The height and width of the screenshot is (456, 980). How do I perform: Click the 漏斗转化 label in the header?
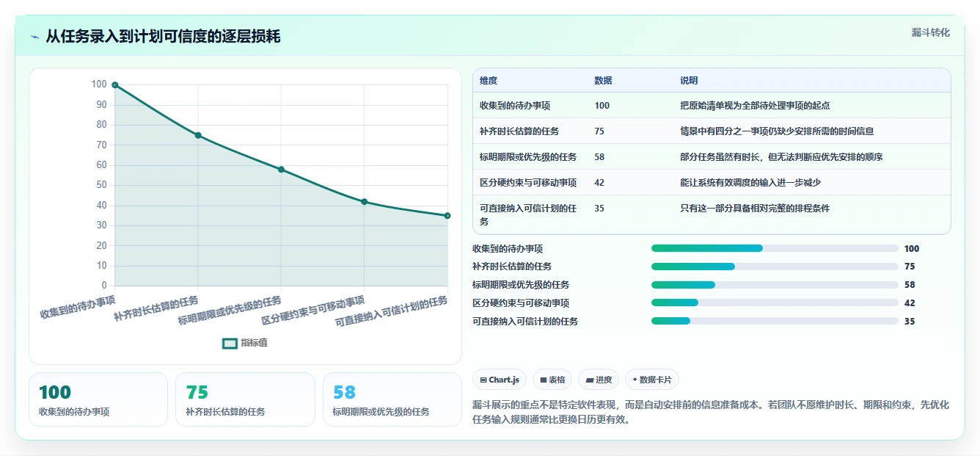point(931,32)
